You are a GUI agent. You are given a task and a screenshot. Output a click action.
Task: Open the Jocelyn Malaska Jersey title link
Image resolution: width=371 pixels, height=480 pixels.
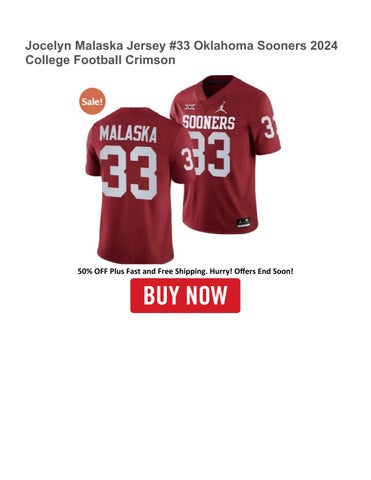(181, 52)
